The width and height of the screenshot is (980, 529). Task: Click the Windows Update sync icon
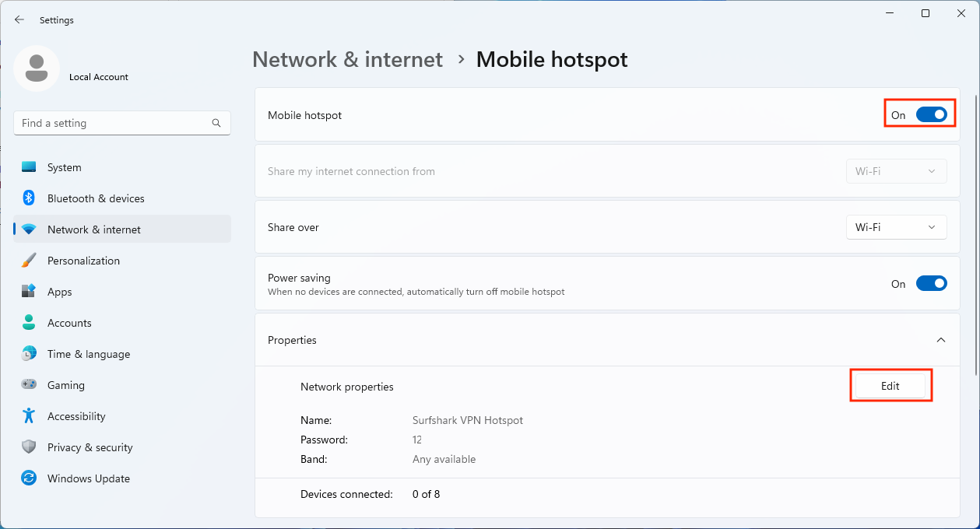pos(29,478)
